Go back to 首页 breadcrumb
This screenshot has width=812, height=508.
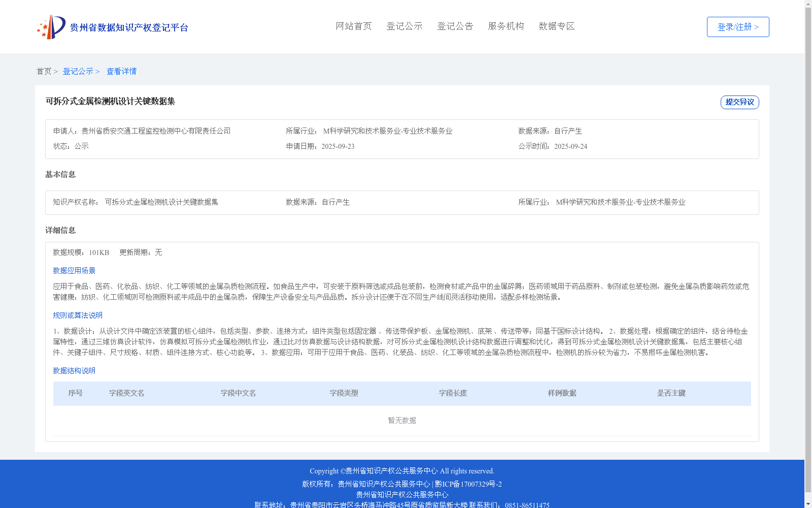tap(44, 71)
